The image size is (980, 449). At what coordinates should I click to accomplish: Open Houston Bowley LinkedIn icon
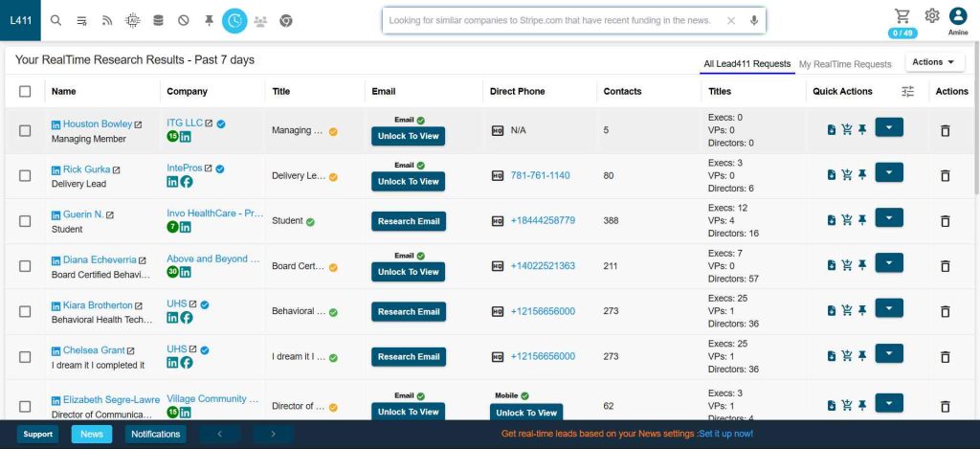point(56,125)
